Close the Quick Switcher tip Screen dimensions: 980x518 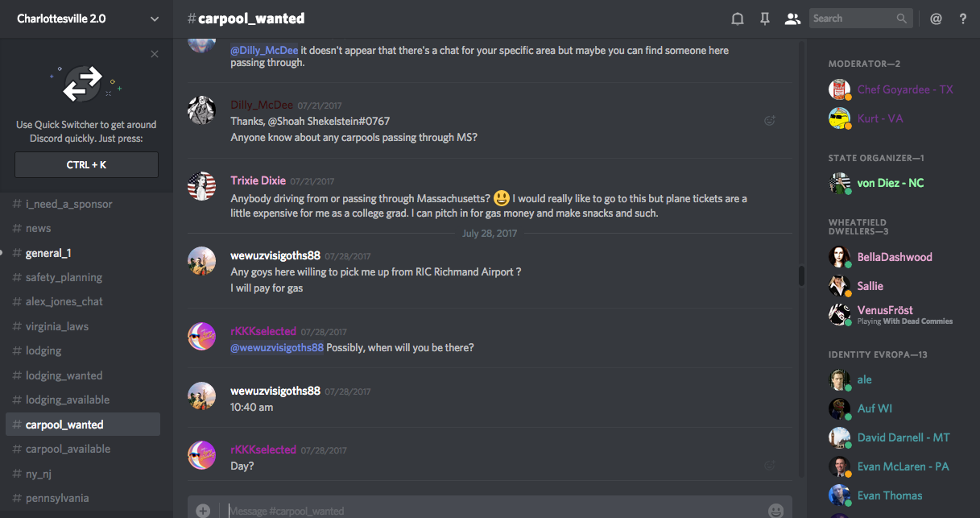pyautogui.click(x=155, y=54)
